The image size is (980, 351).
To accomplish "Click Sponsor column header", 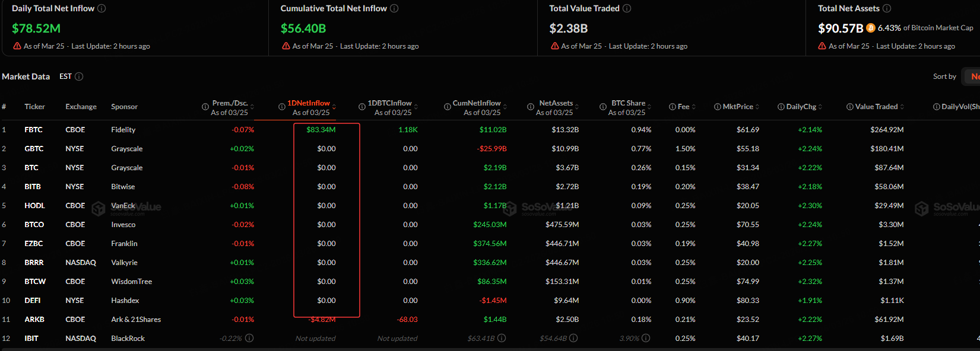I will [x=124, y=107].
